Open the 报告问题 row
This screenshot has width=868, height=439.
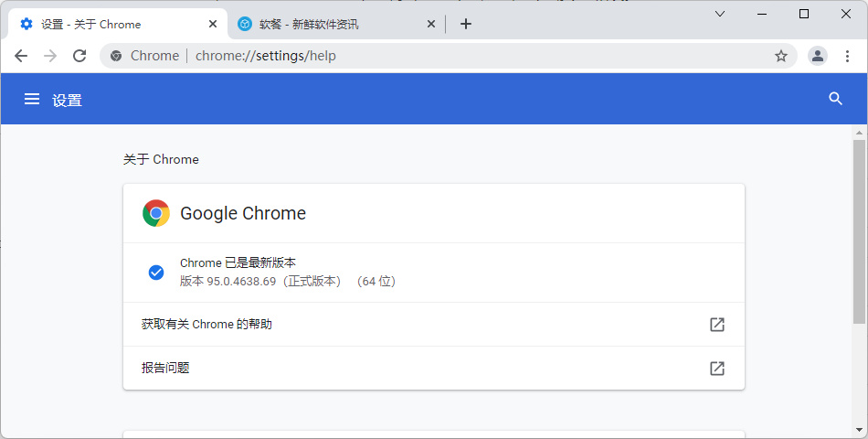pyautogui.click(x=433, y=368)
